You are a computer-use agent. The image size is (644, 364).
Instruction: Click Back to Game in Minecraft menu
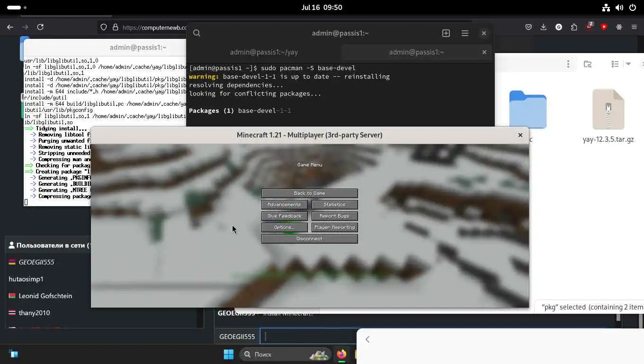click(x=310, y=193)
